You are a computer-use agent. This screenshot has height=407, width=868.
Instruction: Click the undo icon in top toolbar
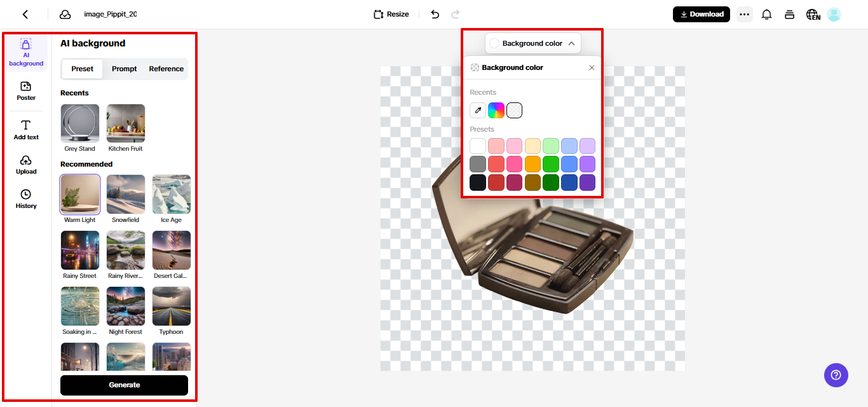[x=435, y=13]
